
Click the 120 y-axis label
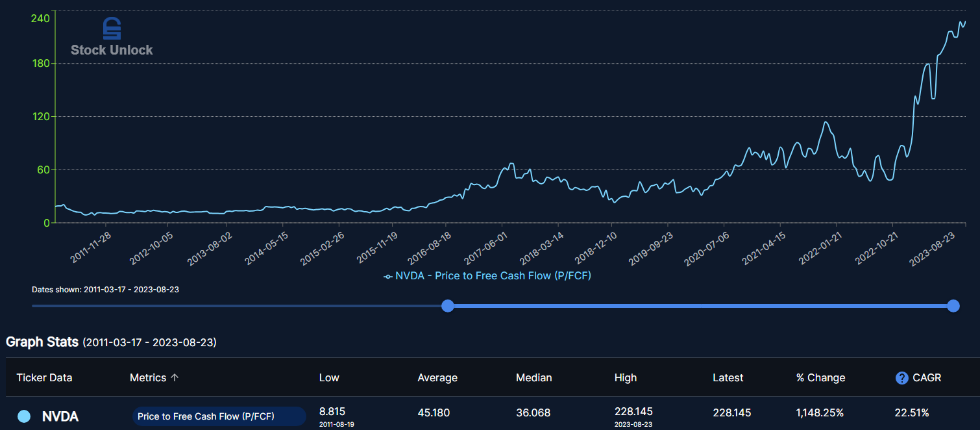41,117
